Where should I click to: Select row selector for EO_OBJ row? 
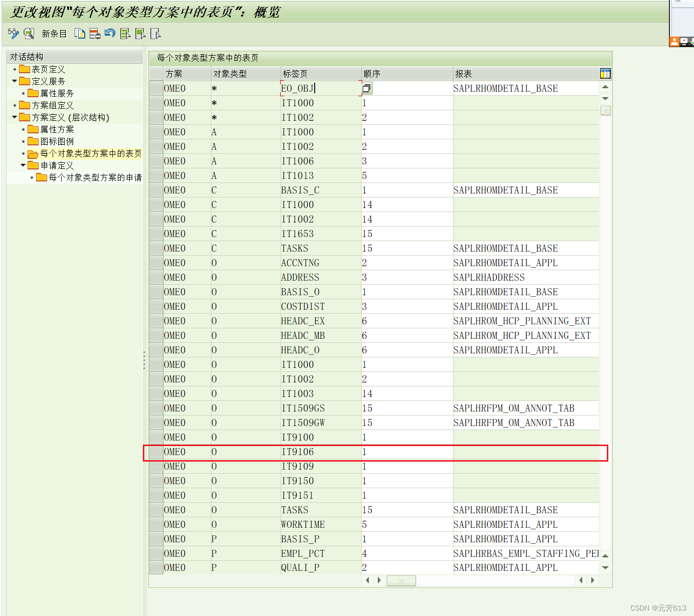tap(156, 88)
